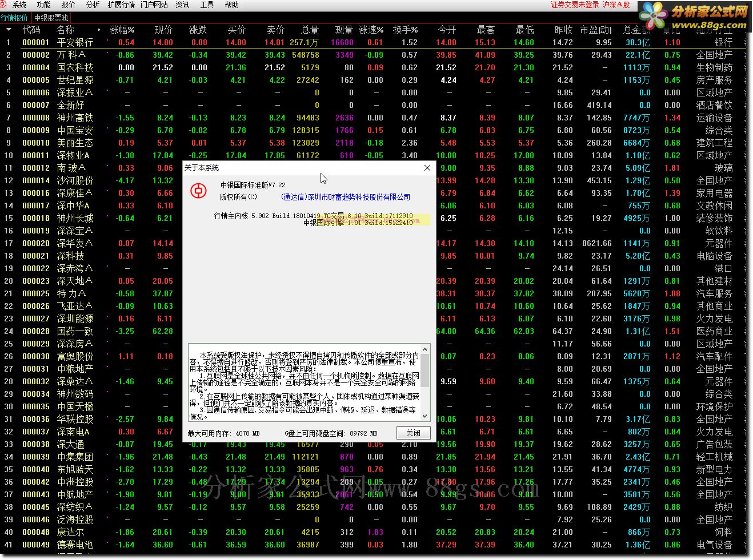Screen dimensions: 753x560
Task: Click the 环境保护 industry cell
Action: tap(714, 406)
